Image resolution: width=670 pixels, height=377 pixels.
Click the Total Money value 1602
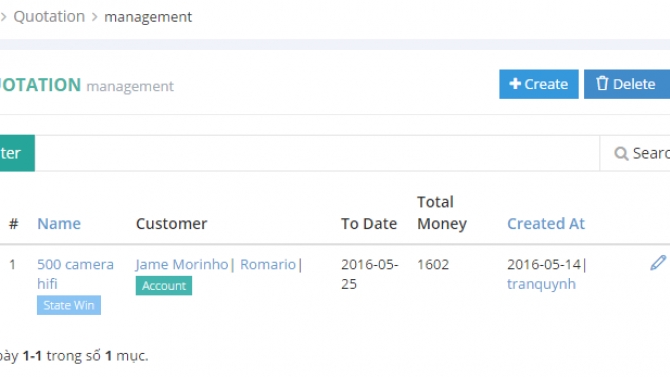coord(433,265)
